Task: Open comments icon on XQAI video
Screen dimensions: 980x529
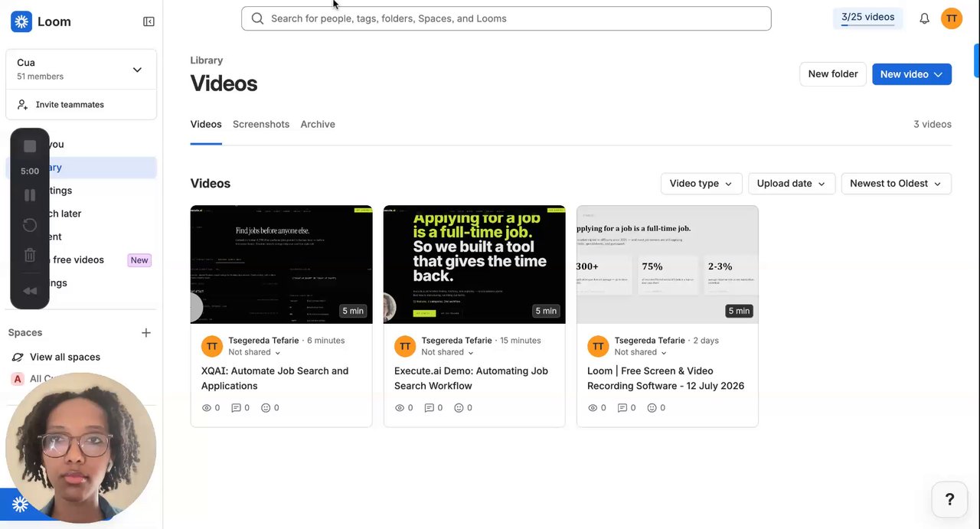Action: pyautogui.click(x=236, y=408)
